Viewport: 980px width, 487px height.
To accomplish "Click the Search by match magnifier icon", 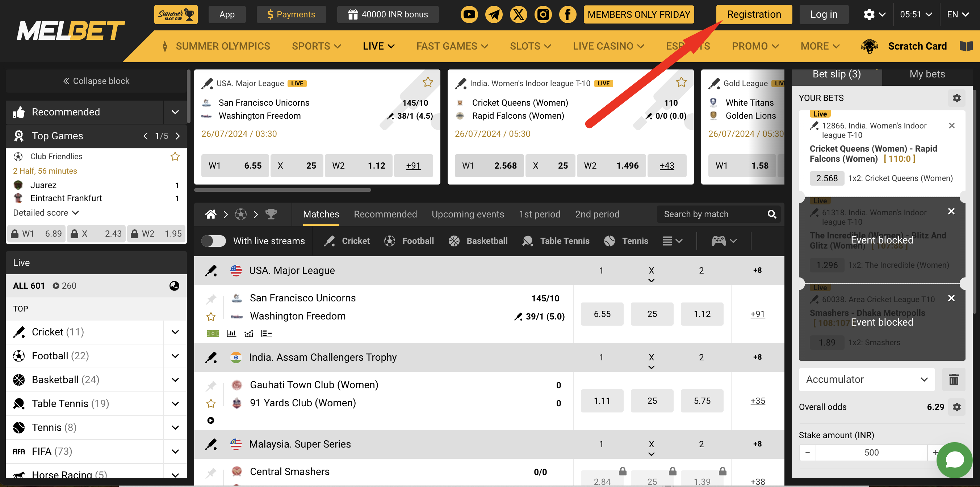I will coord(771,215).
